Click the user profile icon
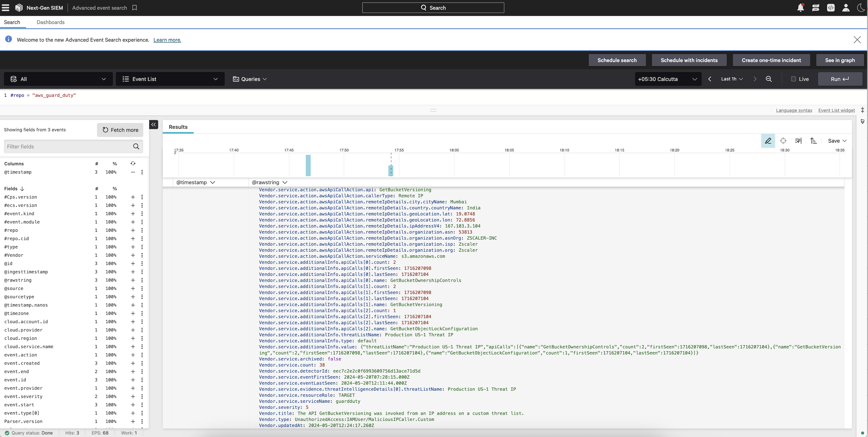The image size is (868, 437). coord(845,8)
